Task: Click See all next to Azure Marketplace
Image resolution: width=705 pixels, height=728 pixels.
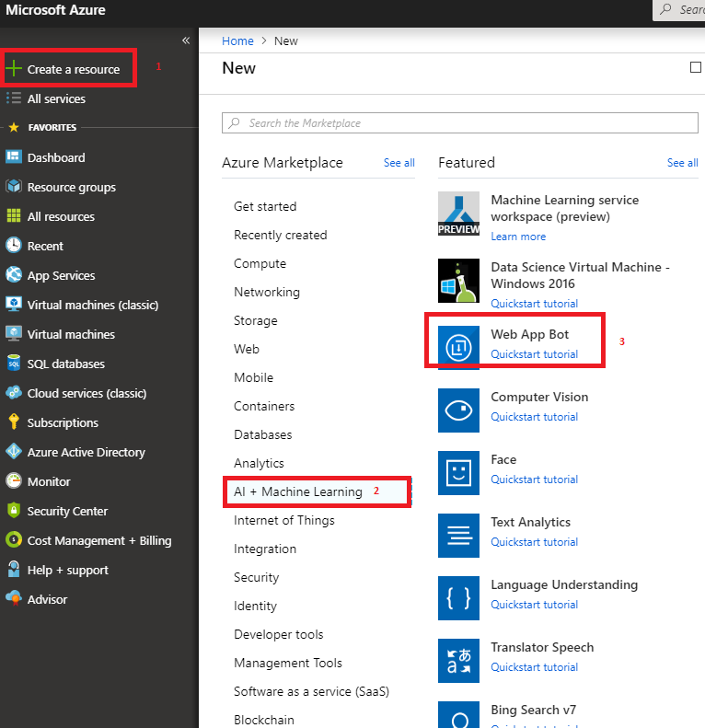Action: [399, 163]
